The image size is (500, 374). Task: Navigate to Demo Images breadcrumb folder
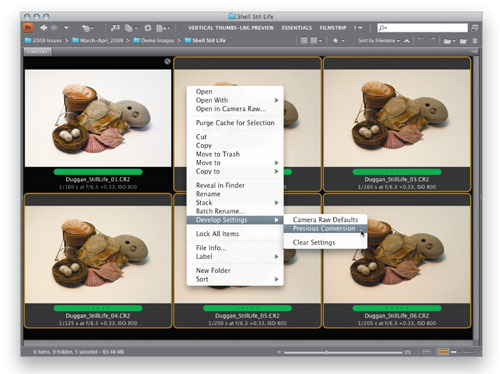click(x=154, y=40)
